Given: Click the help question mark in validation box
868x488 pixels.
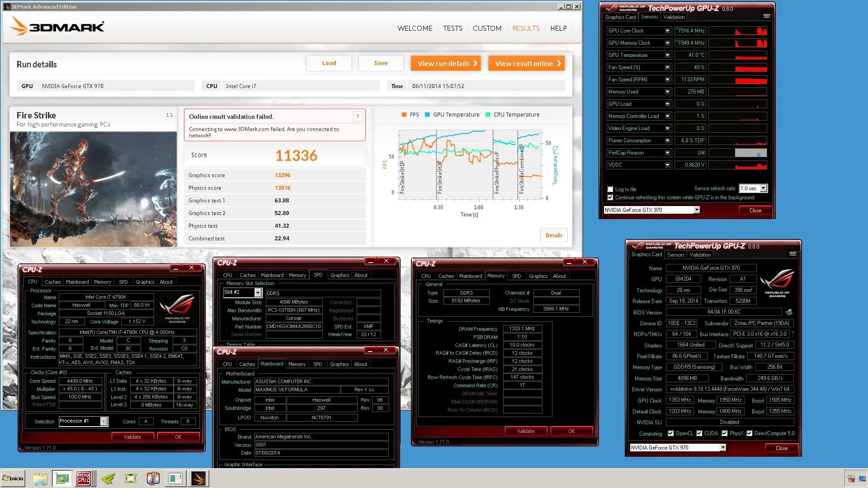Looking at the screenshot, I should [x=358, y=117].
